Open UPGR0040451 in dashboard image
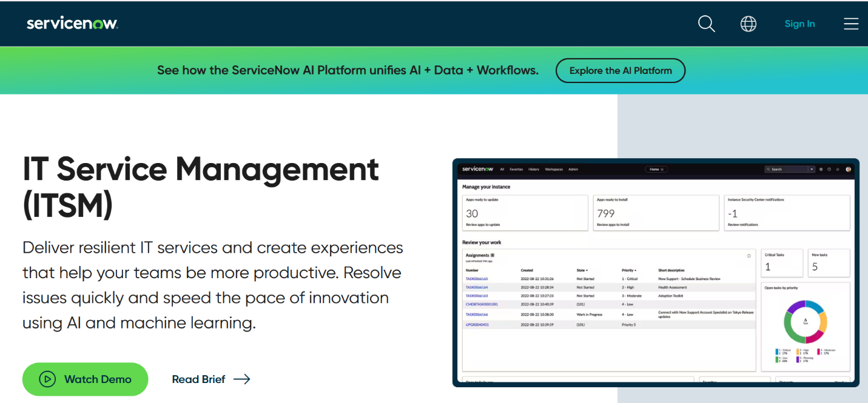The image size is (868, 403). [477, 325]
